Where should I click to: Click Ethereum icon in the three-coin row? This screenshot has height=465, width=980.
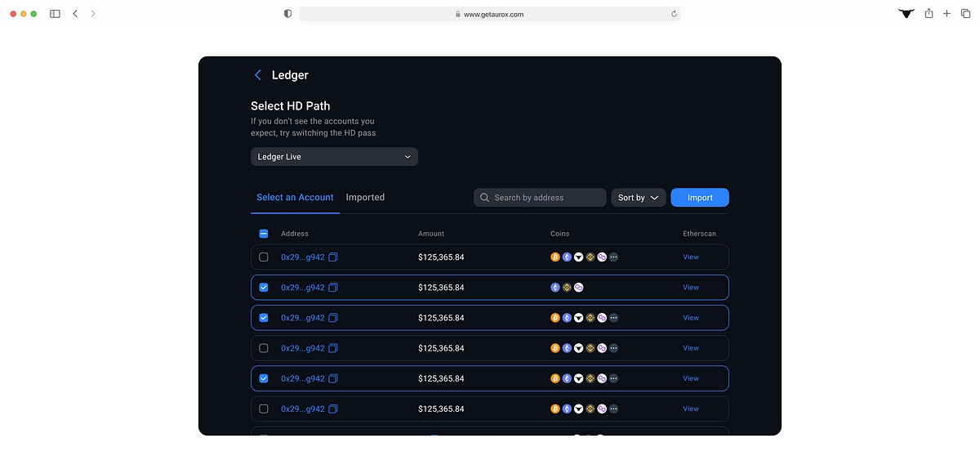(x=555, y=288)
